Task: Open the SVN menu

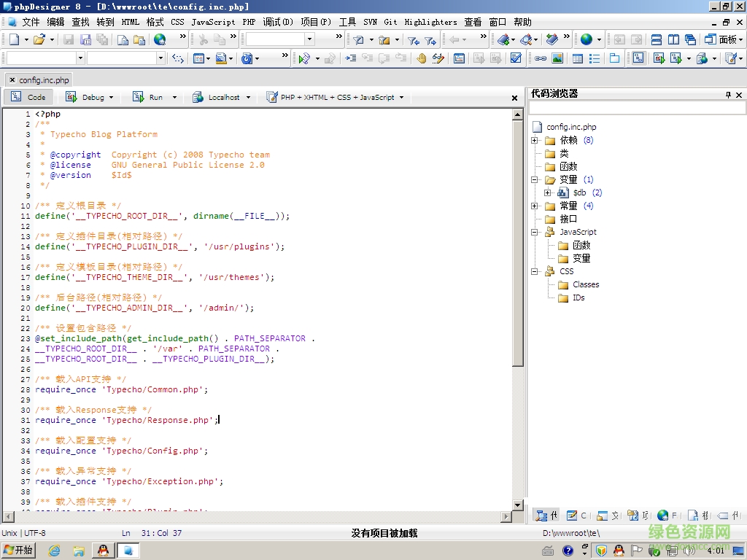Action: coord(369,22)
